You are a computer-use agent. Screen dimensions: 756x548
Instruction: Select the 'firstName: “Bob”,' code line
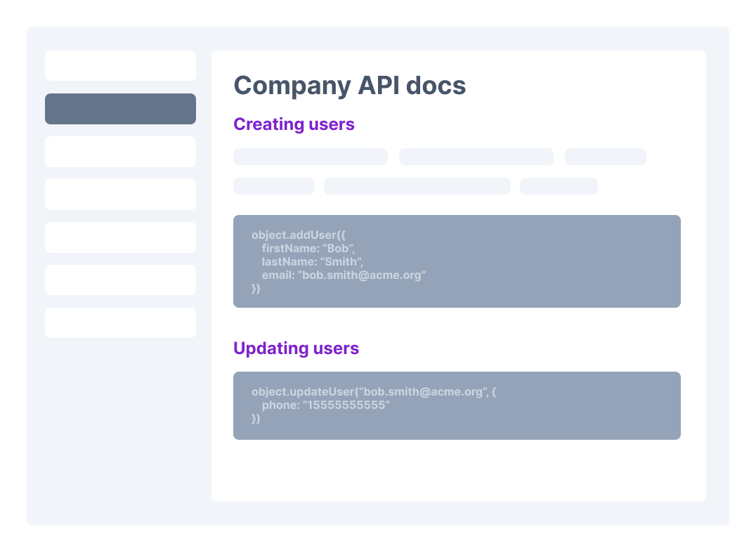tap(308, 248)
